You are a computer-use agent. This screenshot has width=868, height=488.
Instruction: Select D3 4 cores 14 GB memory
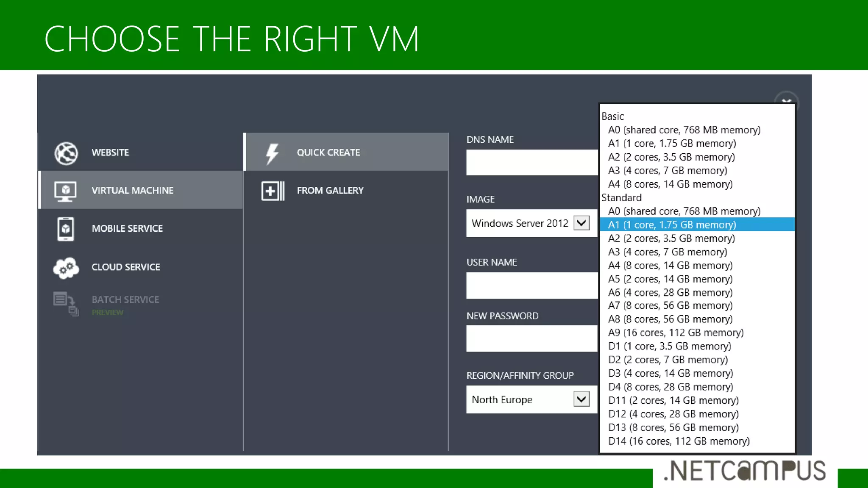tap(697, 373)
